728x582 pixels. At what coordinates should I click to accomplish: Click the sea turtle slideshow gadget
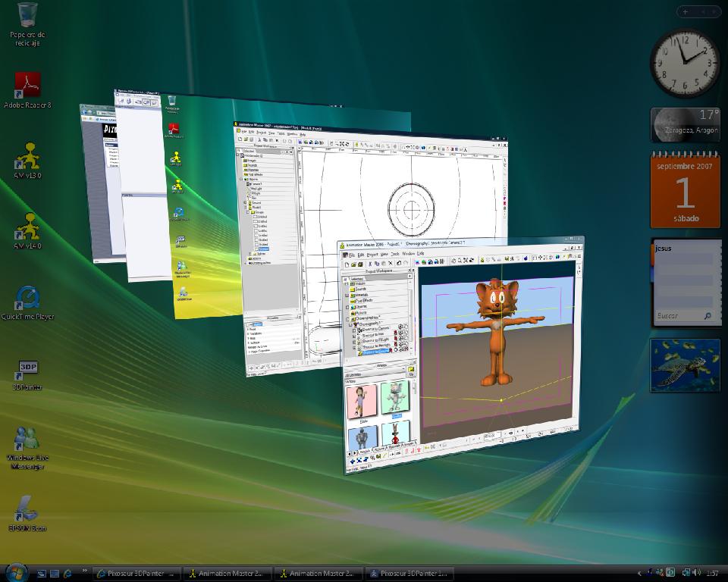[686, 365]
